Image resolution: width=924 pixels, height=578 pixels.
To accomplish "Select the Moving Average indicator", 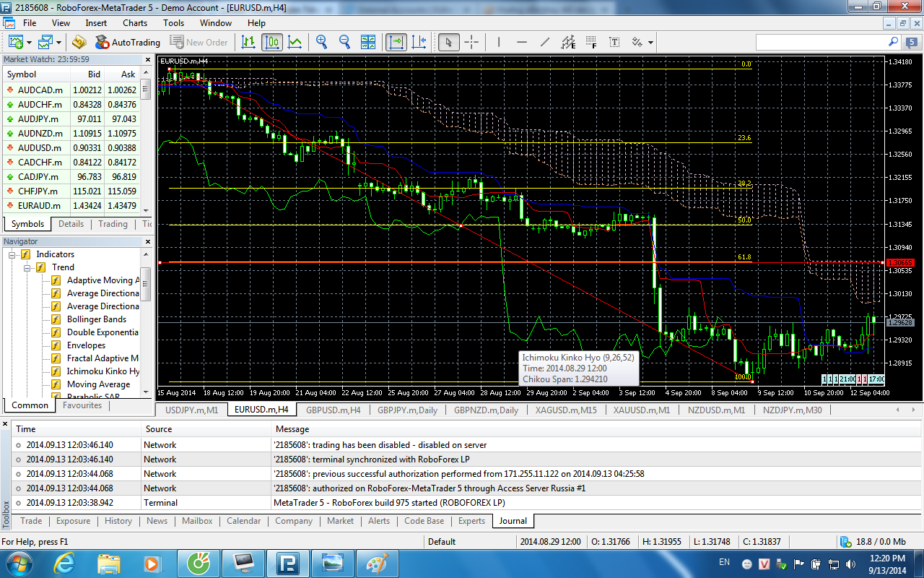I will click(99, 384).
